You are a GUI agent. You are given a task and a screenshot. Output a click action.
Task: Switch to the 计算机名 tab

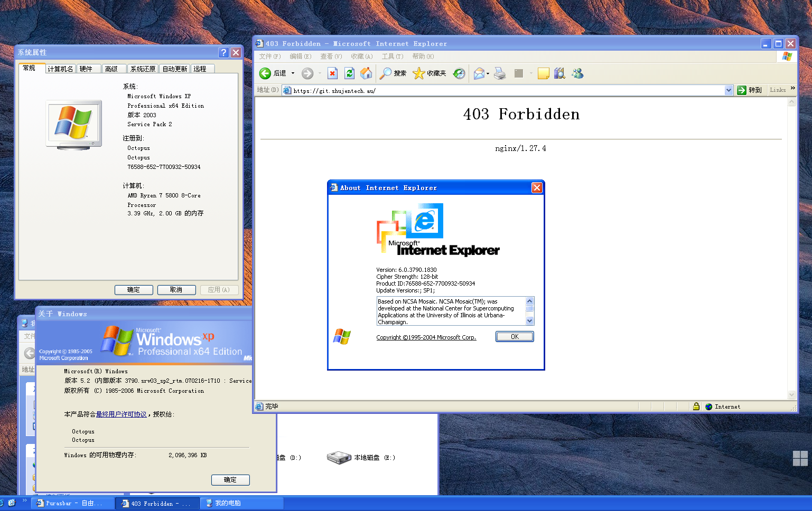60,69
